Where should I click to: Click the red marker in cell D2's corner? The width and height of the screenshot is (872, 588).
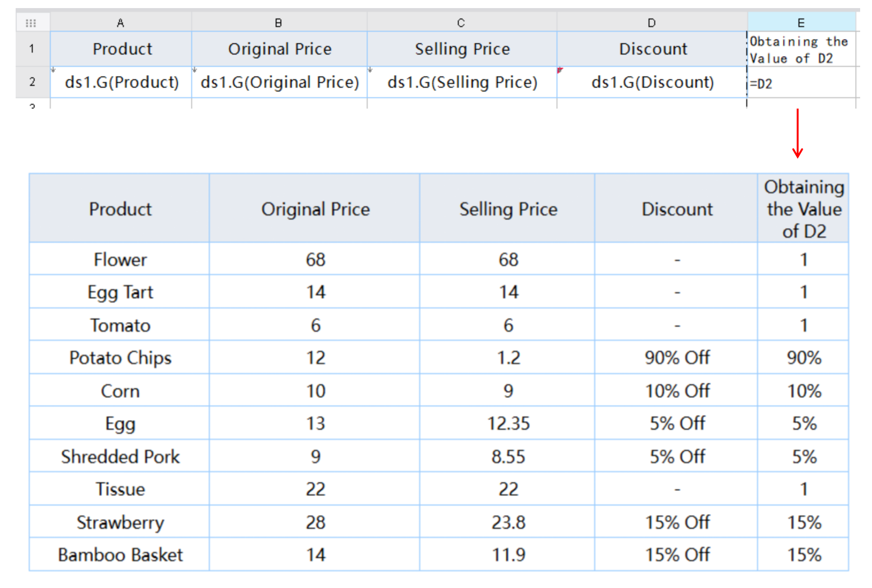coord(561,71)
